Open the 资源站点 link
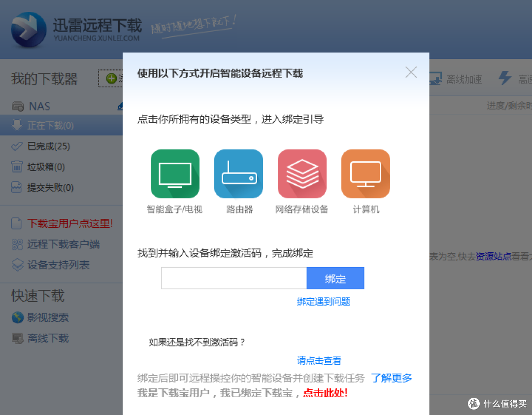532x415 pixels. pyautogui.click(x=493, y=256)
